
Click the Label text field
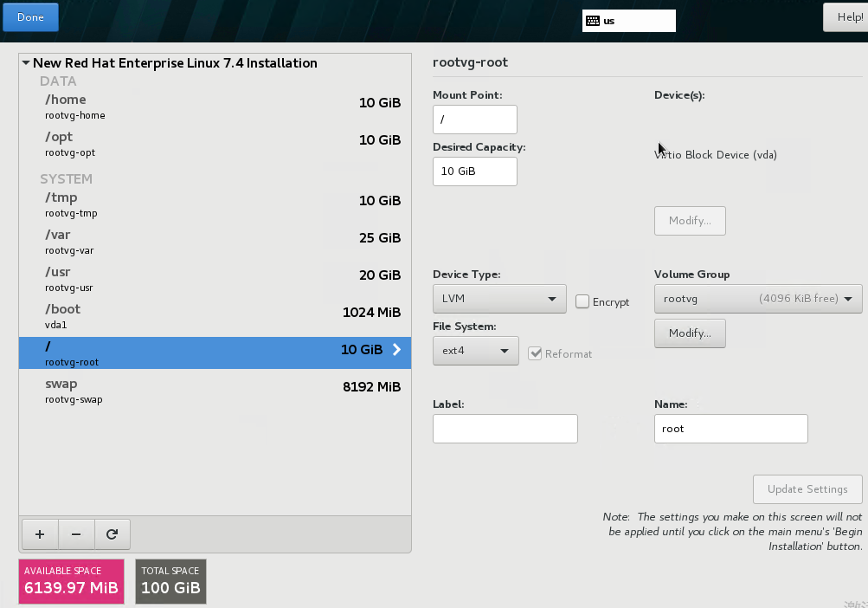click(505, 429)
